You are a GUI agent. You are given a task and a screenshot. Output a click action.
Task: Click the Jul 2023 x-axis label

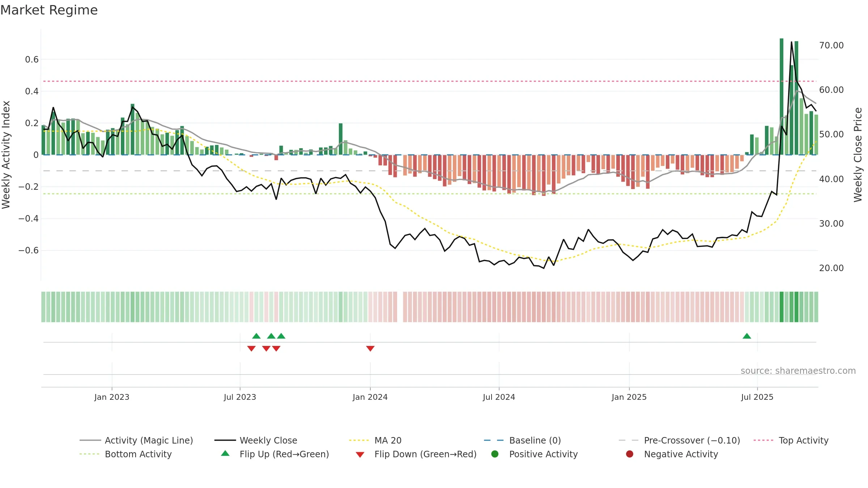[x=240, y=397]
